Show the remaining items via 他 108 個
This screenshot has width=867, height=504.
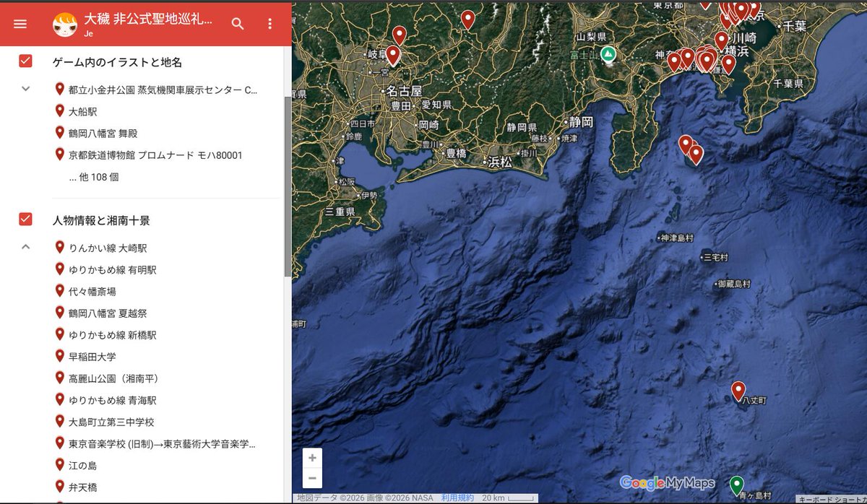[x=94, y=176]
